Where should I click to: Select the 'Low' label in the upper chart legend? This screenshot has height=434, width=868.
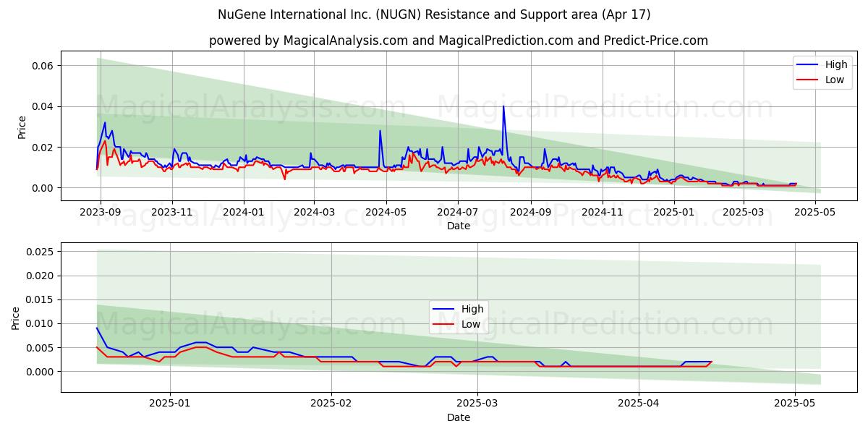coord(835,80)
